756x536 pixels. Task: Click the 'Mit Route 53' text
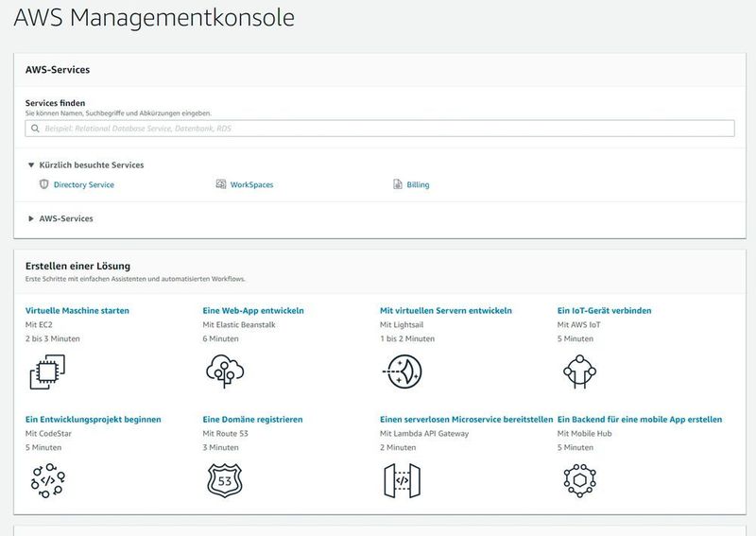225,434
